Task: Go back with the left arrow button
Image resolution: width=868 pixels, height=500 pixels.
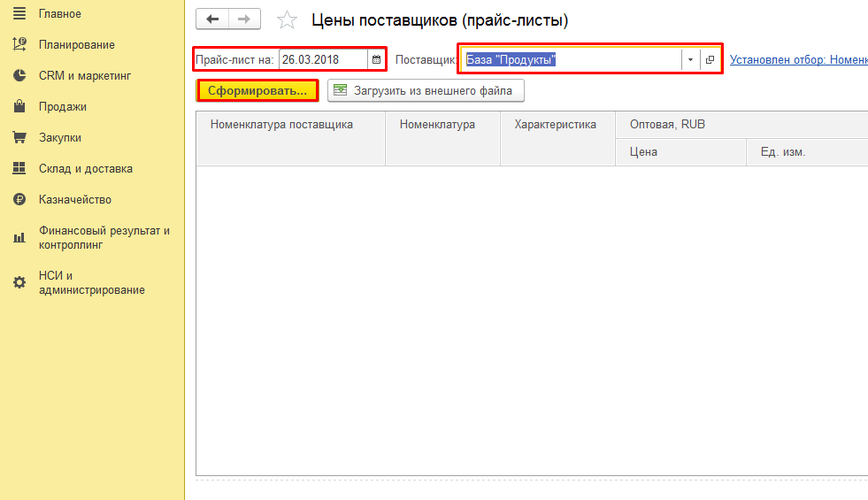Action: point(212,19)
